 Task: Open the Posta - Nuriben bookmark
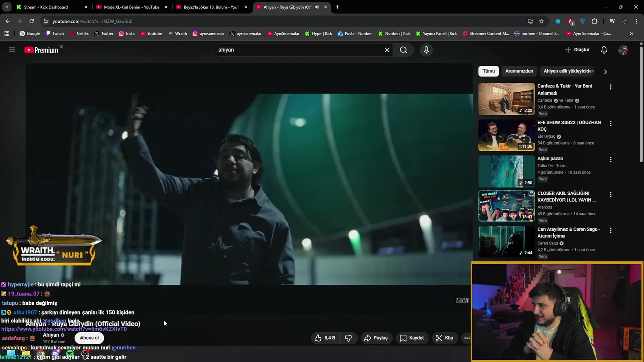355,34
